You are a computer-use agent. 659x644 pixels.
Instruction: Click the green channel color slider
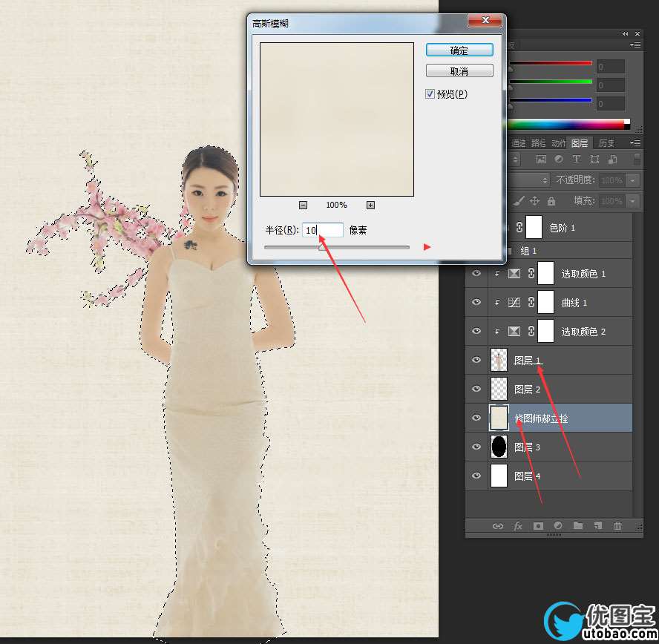[551, 82]
